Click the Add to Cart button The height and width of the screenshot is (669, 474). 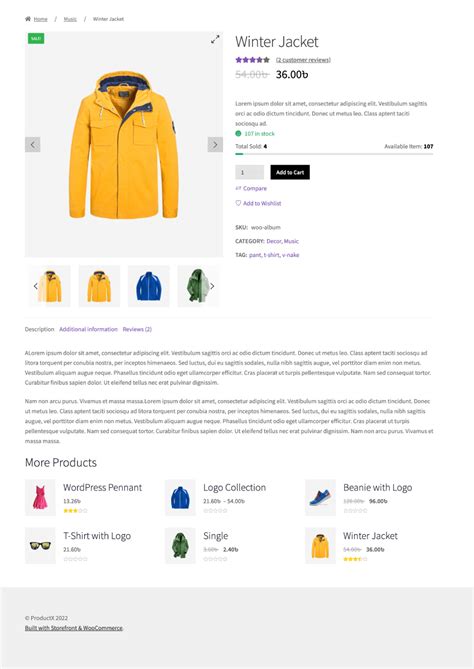tap(290, 172)
